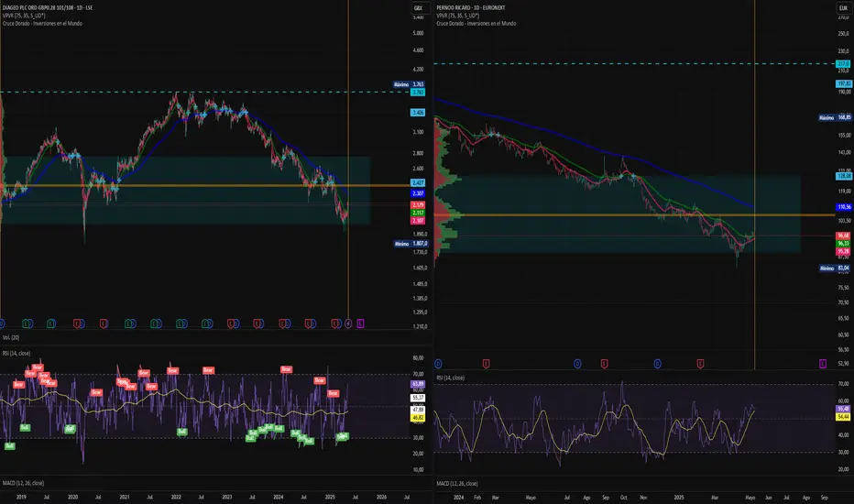Click the purple marker on Pernod Ricard timeline
The height and width of the screenshot is (504, 854).
coord(822,363)
